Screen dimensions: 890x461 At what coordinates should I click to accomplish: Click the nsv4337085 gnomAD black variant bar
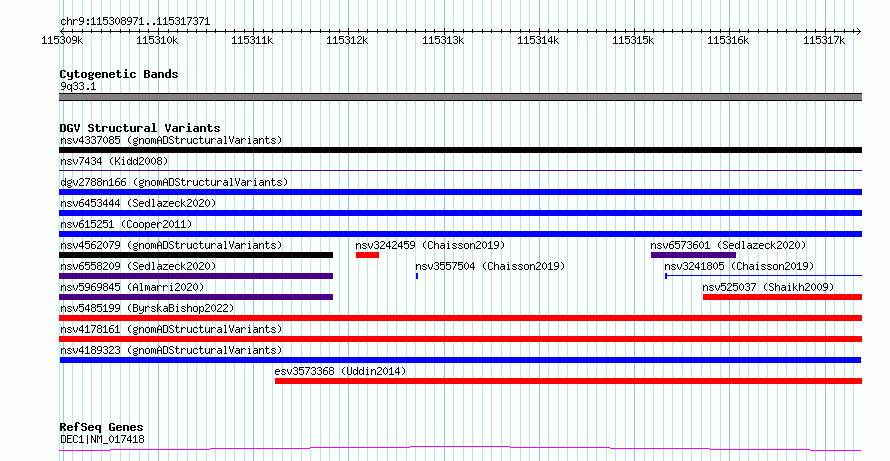(x=460, y=150)
